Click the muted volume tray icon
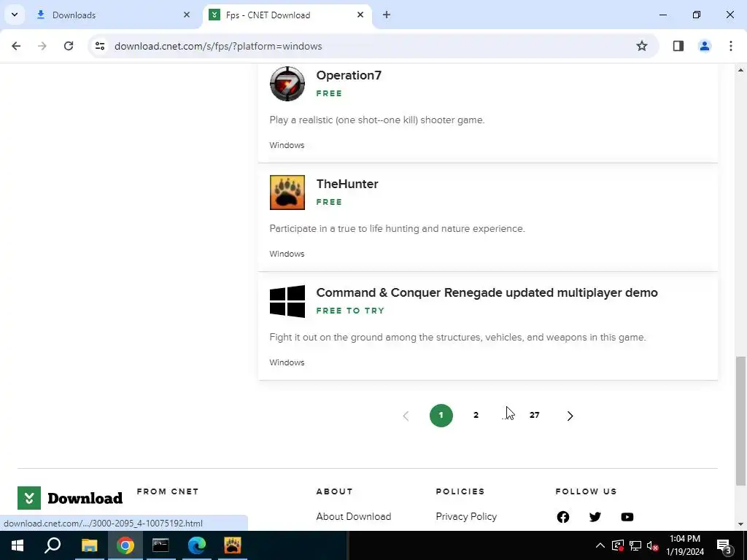The image size is (747, 560). pyautogui.click(x=653, y=545)
